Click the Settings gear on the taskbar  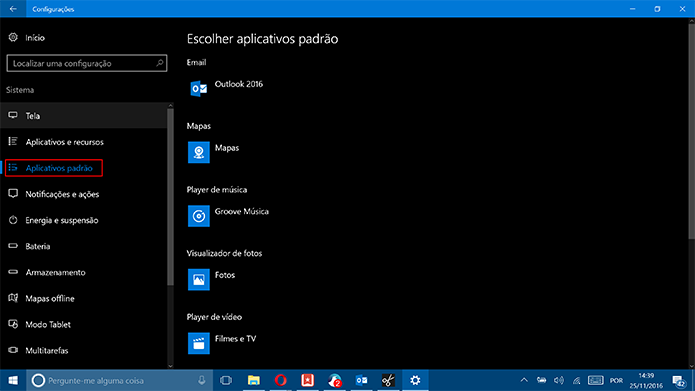[x=415, y=380]
